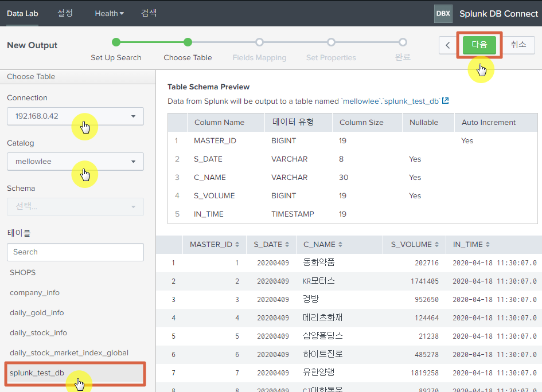The image size is (542, 392).
Task: Open the Schema dropdown
Action: click(75, 207)
